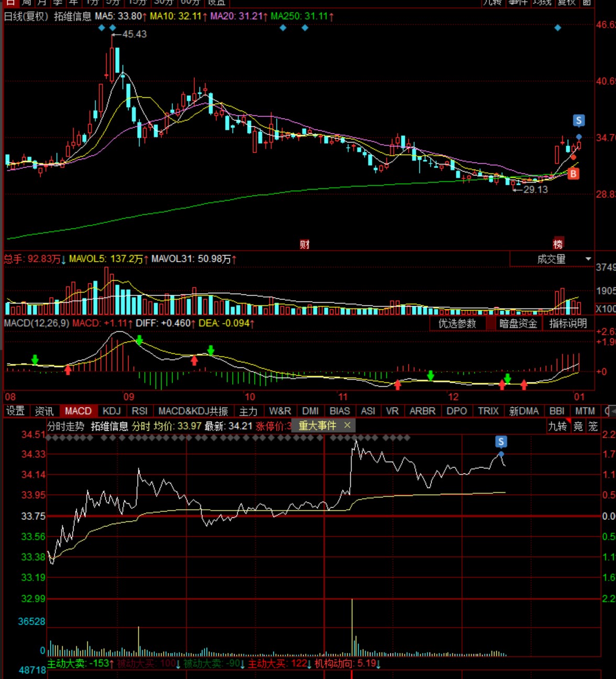616x679 pixels.
Task: Open the 成交量 indicator dropdown
Action: (552, 259)
